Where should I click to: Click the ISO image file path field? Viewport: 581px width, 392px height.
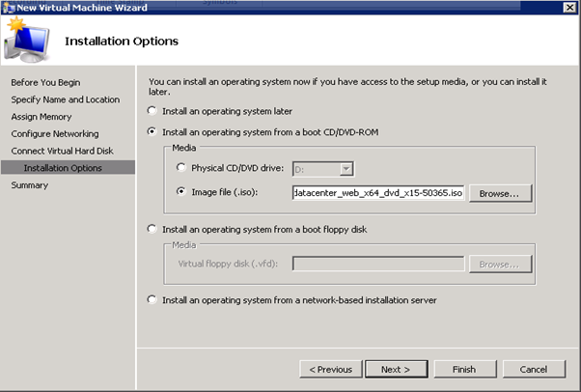pos(378,193)
